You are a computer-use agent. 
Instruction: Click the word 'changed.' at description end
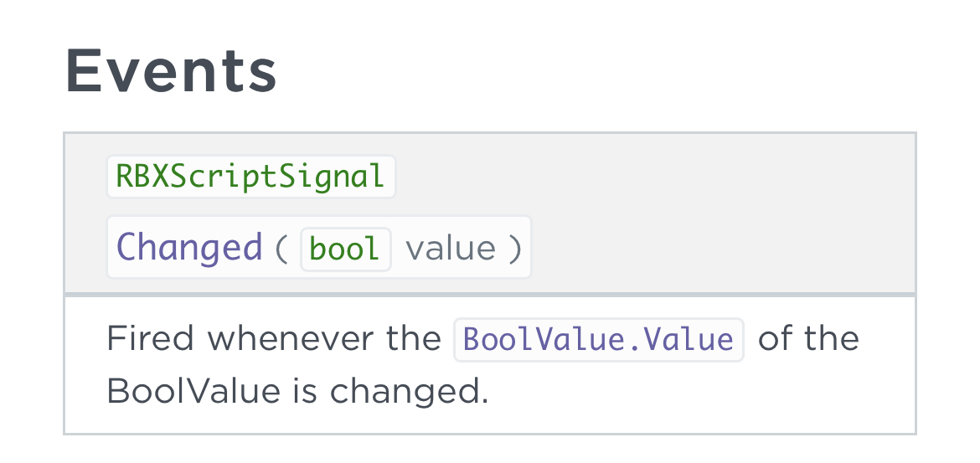[409, 392]
